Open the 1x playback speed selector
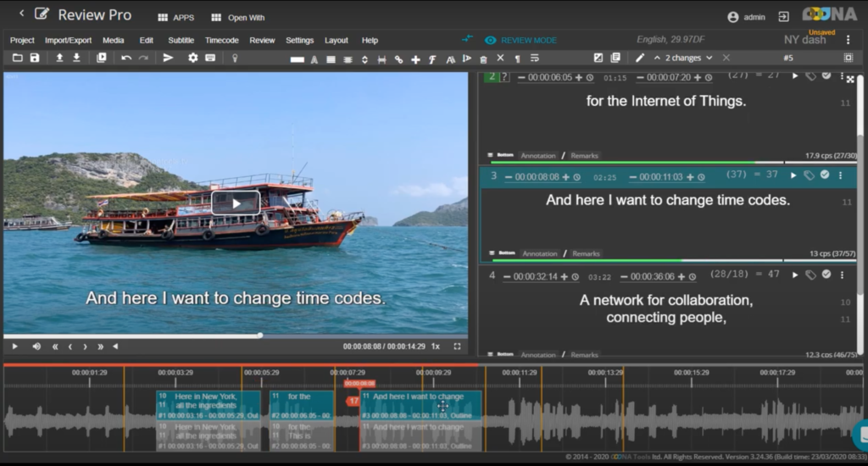The image size is (868, 466). click(x=435, y=347)
